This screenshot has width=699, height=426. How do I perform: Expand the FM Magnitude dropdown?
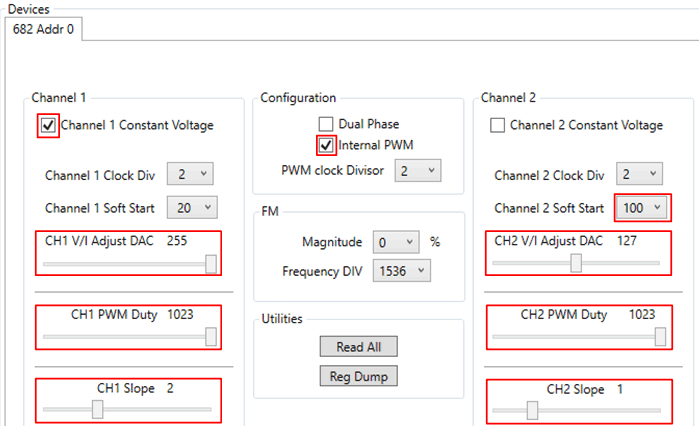tap(393, 242)
